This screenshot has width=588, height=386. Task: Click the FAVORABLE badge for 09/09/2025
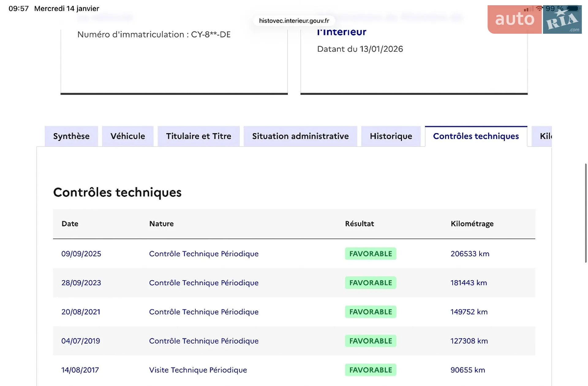(371, 254)
